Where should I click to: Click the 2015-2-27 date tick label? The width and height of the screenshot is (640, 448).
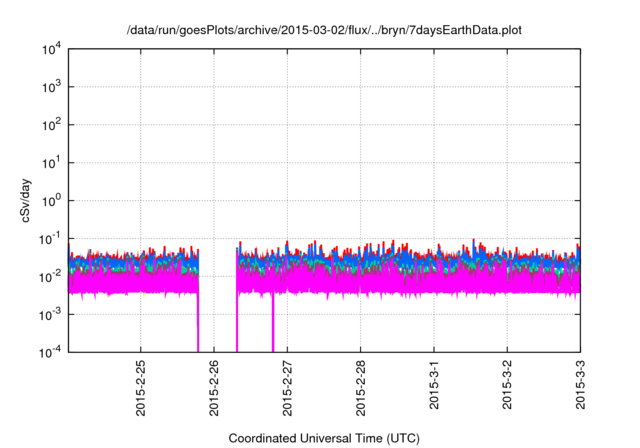[x=287, y=388]
